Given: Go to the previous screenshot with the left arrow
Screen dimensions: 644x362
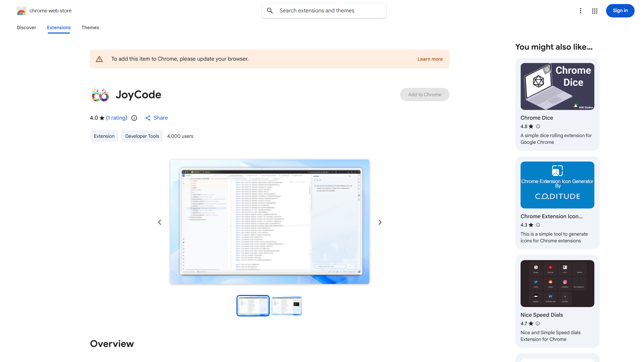Looking at the screenshot, I should pos(160,222).
